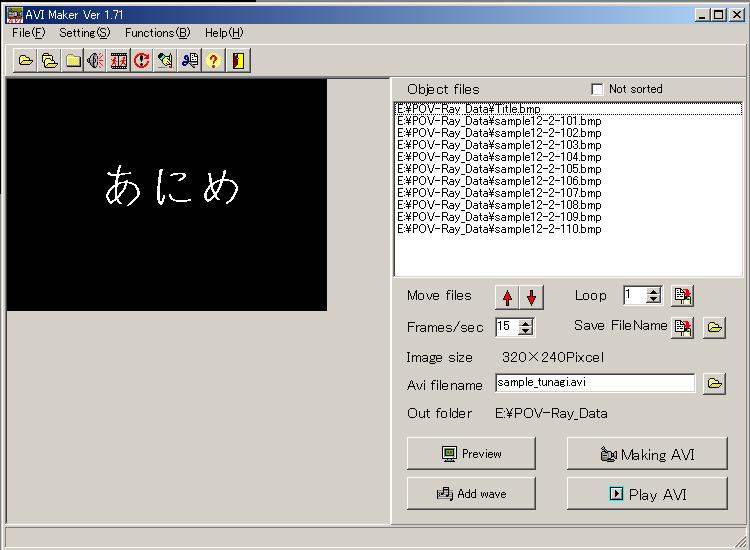Click the Loop value field
This screenshot has width=750, height=550.
635,295
